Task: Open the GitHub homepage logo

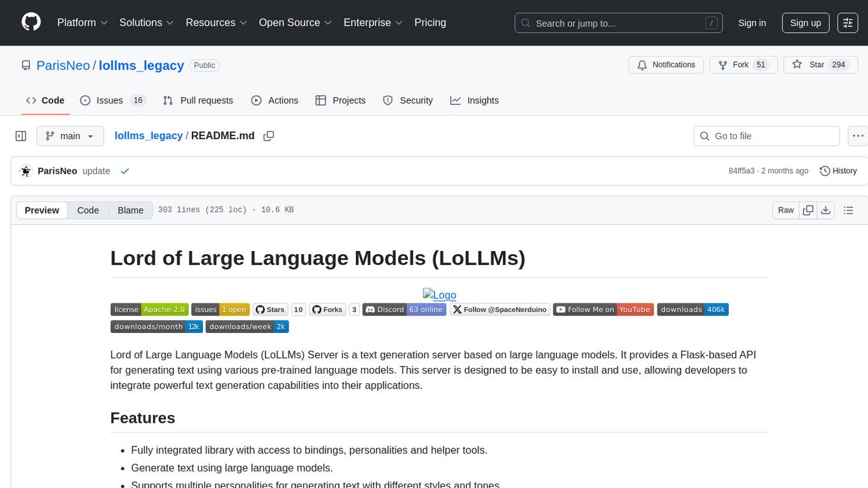Action: click(x=31, y=22)
